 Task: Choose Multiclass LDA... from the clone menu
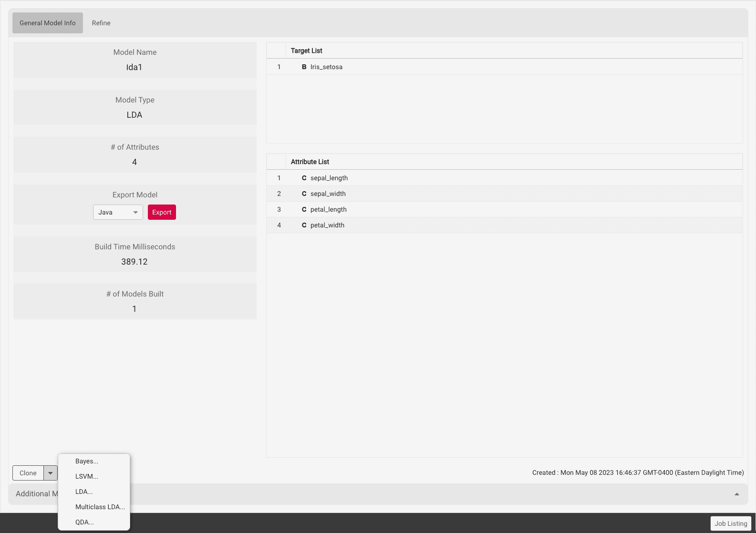click(x=94, y=507)
